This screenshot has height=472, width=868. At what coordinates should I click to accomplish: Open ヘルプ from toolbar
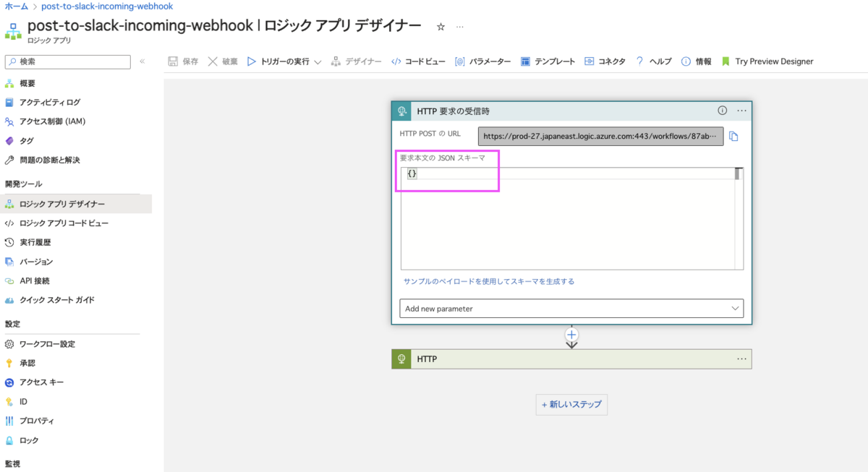(654, 61)
